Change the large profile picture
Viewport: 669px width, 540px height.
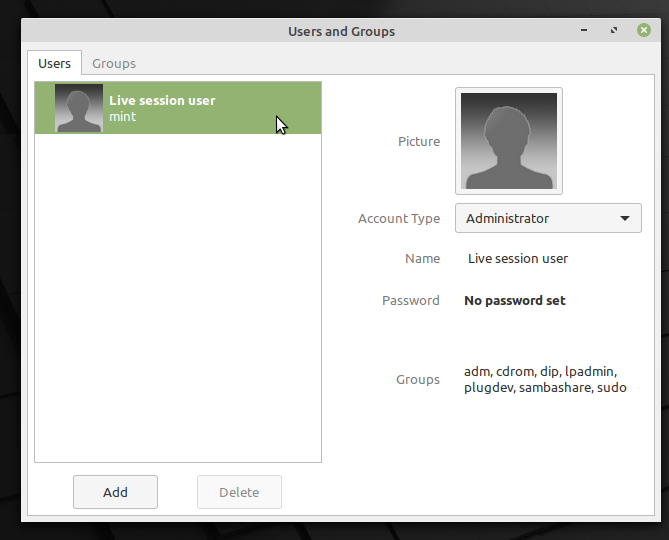[508, 141]
